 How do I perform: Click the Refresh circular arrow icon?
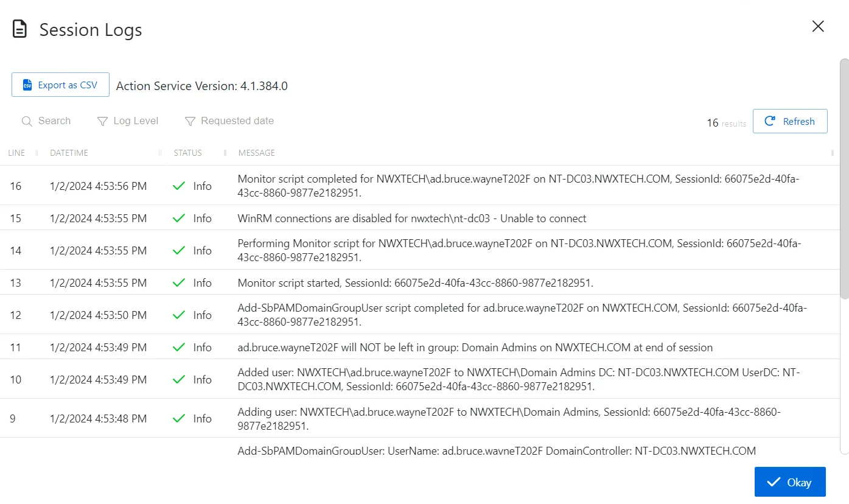tap(770, 121)
